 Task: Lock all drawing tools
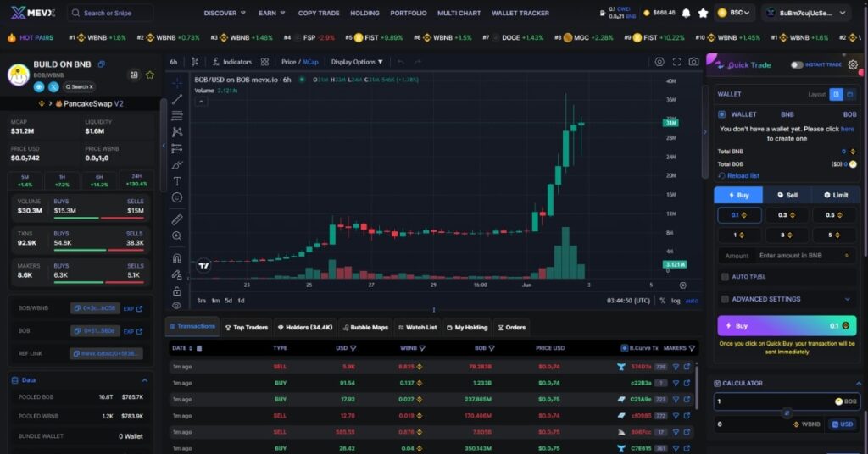pyautogui.click(x=176, y=291)
